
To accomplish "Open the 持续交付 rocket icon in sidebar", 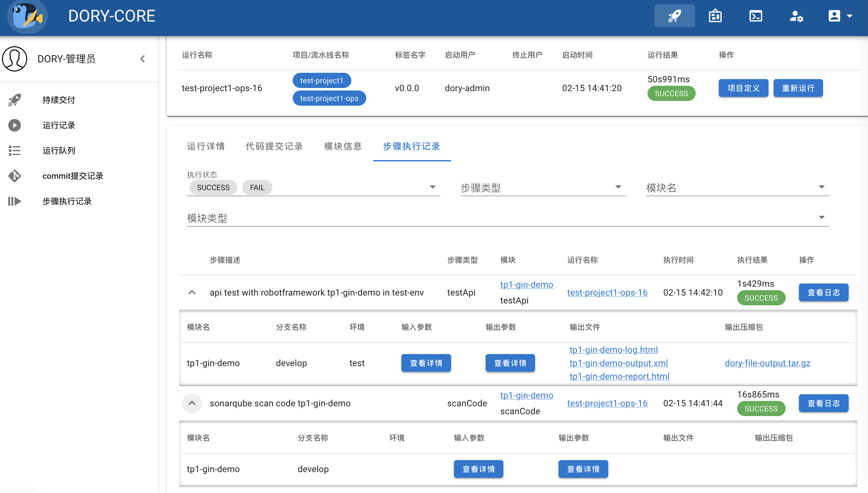I will coord(14,100).
